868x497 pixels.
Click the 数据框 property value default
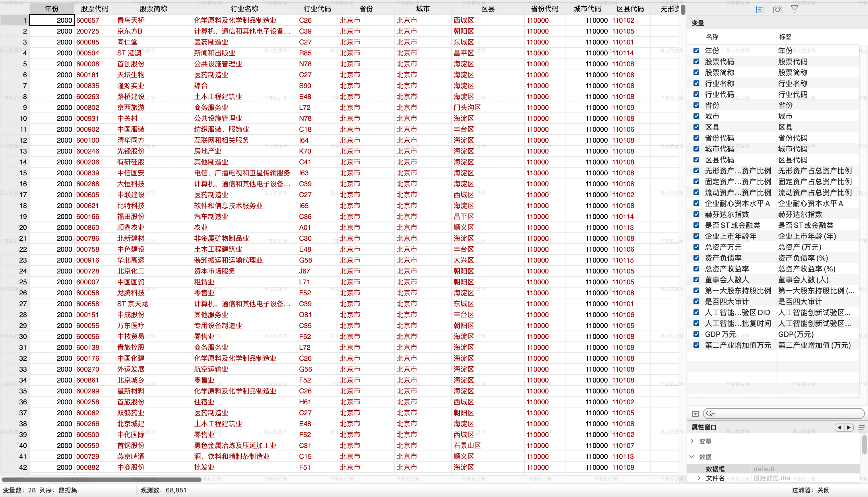point(764,469)
